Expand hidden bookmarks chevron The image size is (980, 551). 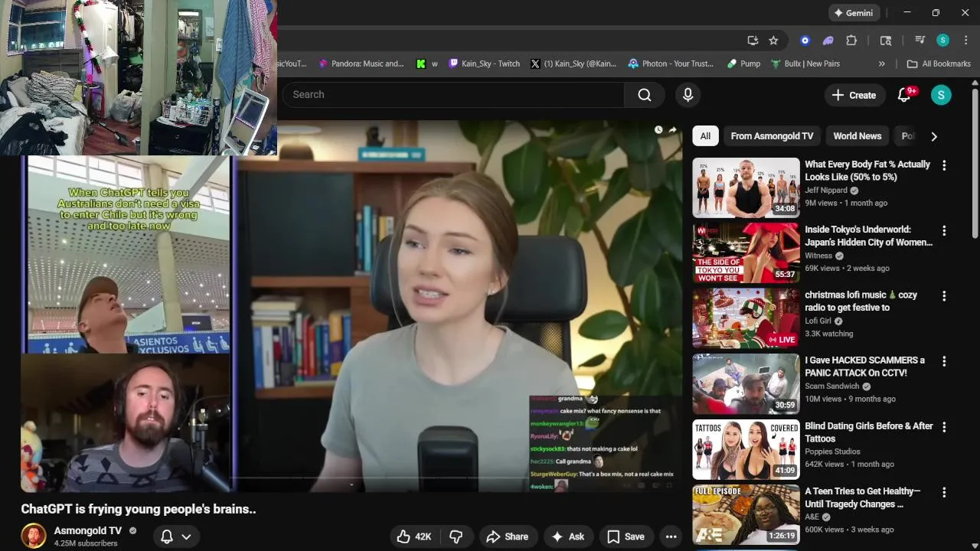coord(882,64)
